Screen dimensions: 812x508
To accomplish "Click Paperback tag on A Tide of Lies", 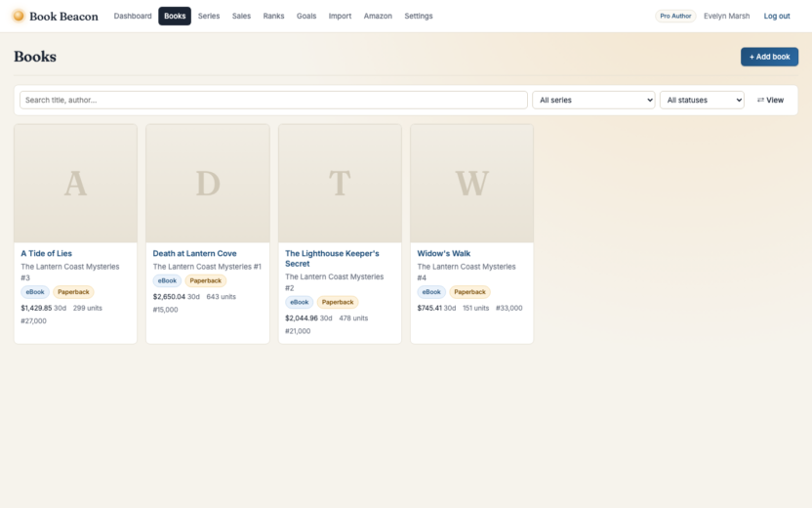I will pyautogui.click(x=73, y=292).
